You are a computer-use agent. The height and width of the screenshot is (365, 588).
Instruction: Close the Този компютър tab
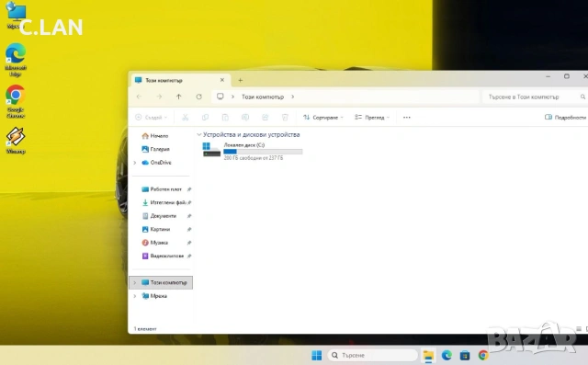coord(222,80)
